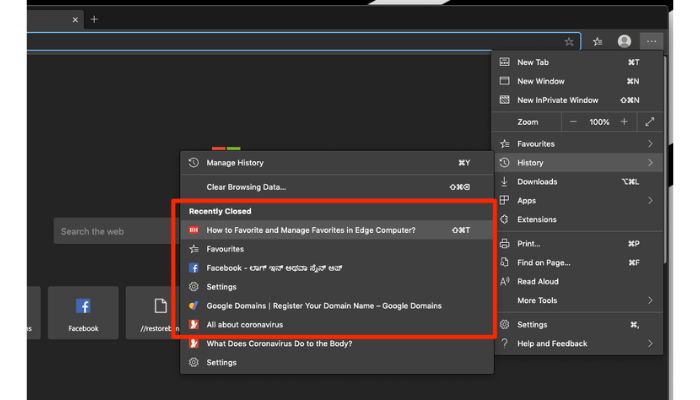Image resolution: width=700 pixels, height=400 pixels.
Task: Click the Extensions puzzle icon
Action: coord(504,219)
